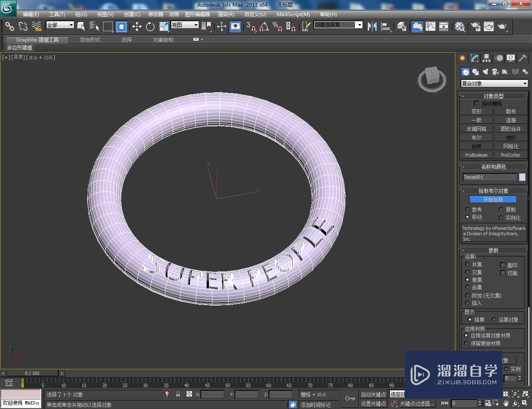
Task: Click the 图形合并 button
Action: point(511,129)
